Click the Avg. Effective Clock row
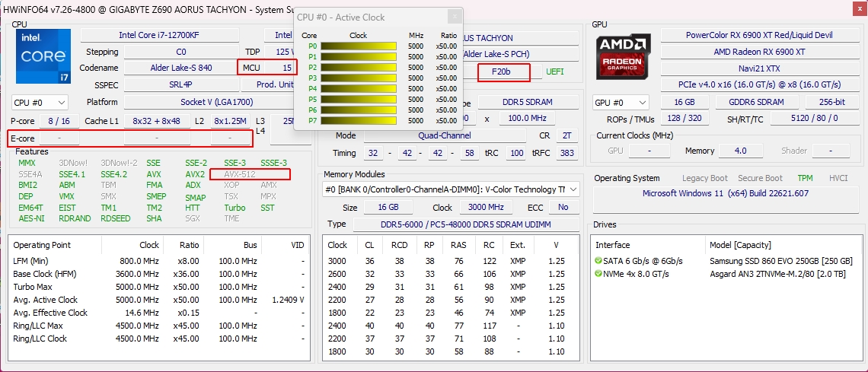 [159, 313]
